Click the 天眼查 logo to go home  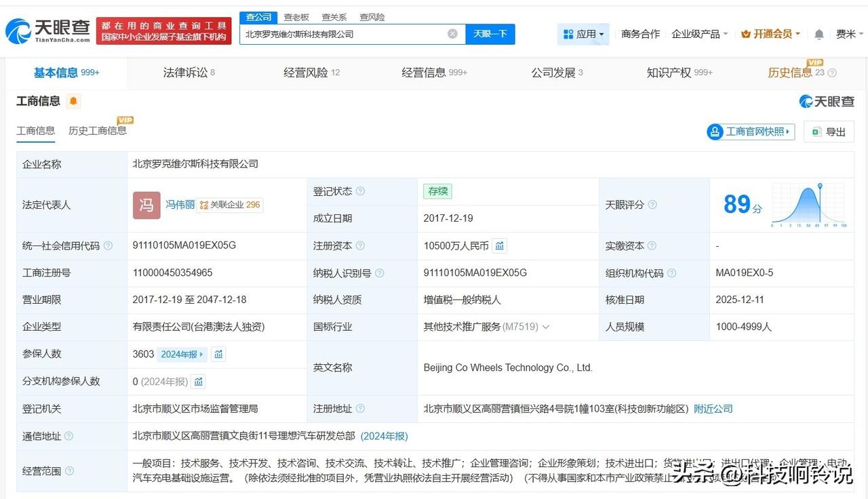click(48, 31)
